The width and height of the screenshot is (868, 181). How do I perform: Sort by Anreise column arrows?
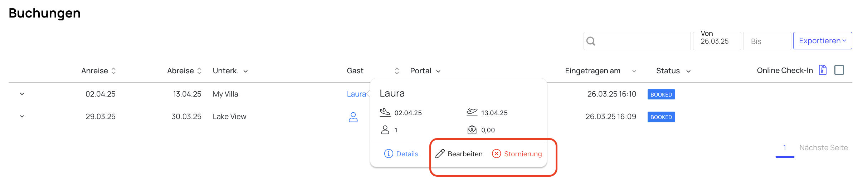(113, 71)
